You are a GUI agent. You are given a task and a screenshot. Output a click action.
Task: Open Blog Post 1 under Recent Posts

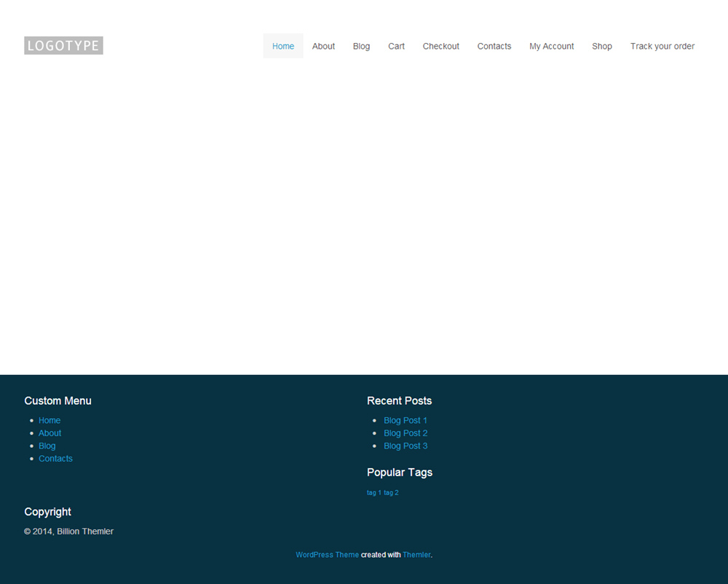[405, 420]
